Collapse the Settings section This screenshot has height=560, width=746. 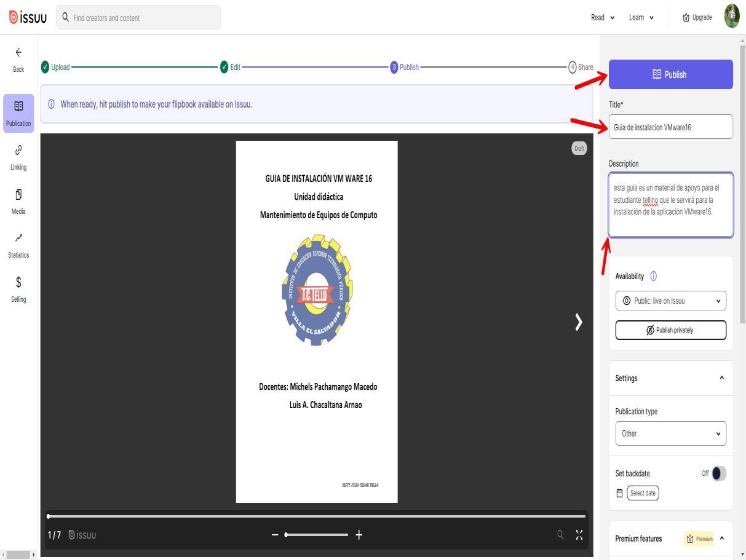pos(722,378)
